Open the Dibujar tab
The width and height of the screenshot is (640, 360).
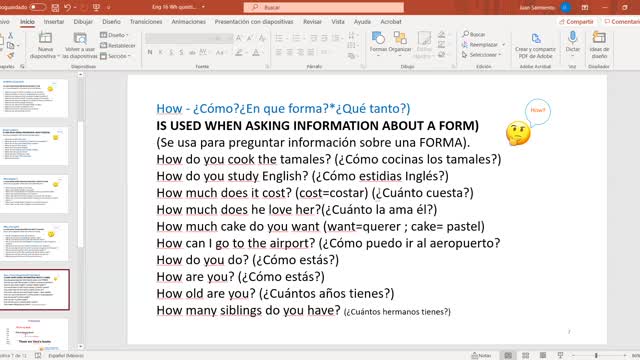(x=83, y=22)
